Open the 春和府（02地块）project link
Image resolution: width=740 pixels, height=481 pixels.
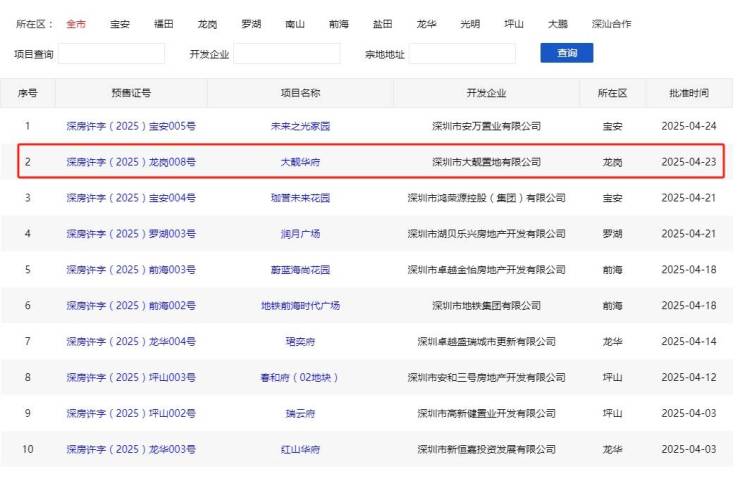(x=300, y=378)
